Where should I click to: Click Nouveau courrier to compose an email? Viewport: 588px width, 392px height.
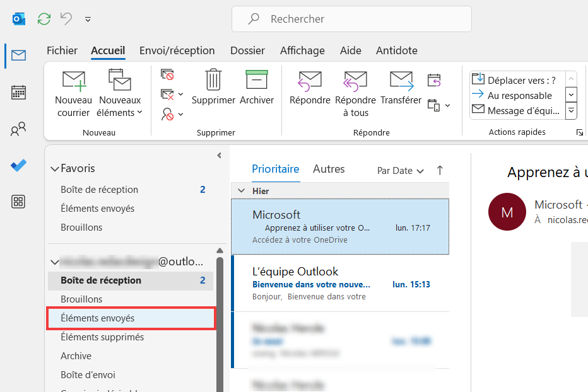[73, 93]
